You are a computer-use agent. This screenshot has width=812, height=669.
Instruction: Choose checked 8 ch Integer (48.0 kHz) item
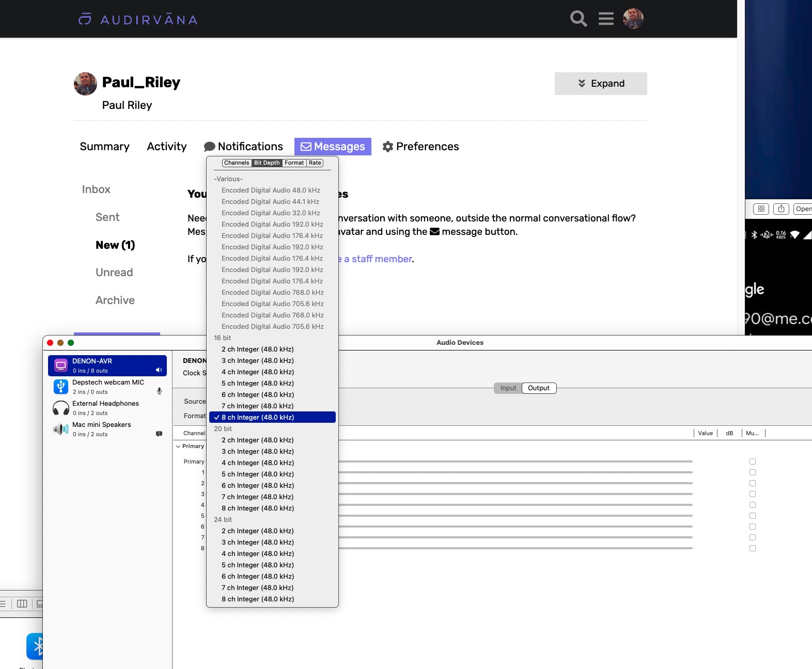[272, 417]
